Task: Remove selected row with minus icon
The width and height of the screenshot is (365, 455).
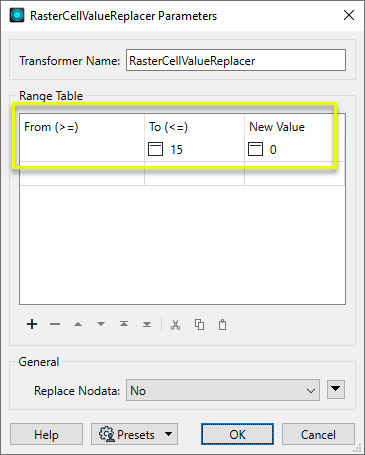Action: [55, 324]
